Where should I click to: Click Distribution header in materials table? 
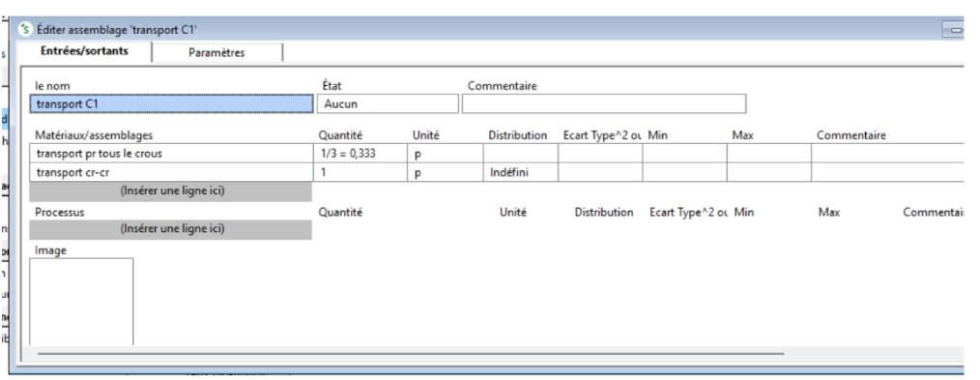(x=517, y=135)
